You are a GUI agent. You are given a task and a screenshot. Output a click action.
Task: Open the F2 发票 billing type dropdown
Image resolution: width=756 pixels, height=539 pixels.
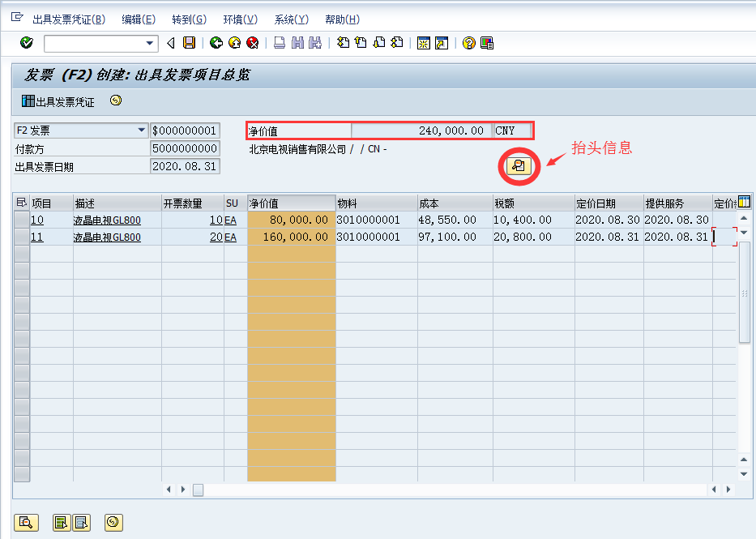[x=139, y=130]
